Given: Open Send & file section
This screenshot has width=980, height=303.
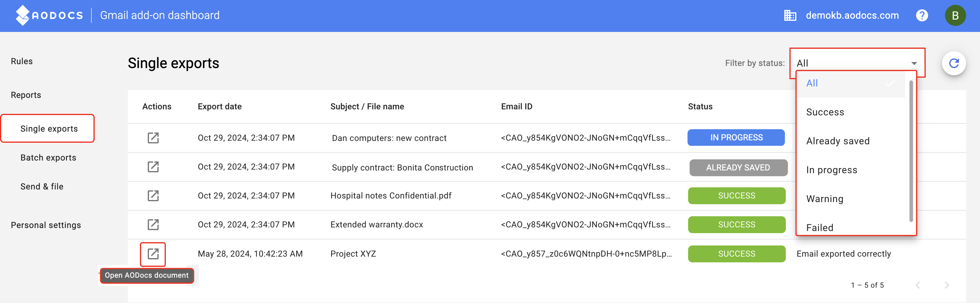Looking at the screenshot, I should (x=42, y=187).
